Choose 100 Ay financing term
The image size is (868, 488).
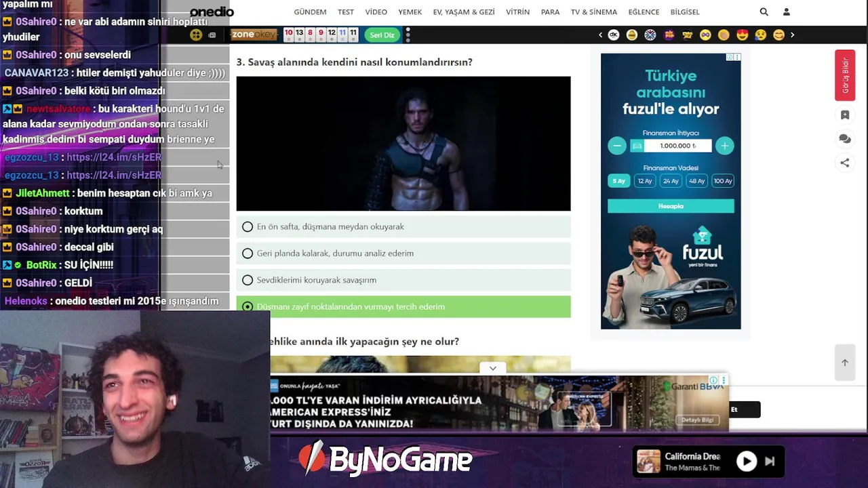point(723,181)
